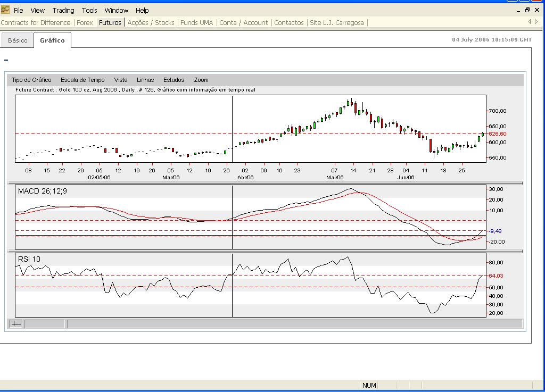The height and width of the screenshot is (392, 545).
Task: Restore the inner document window
Action: tap(527, 10)
